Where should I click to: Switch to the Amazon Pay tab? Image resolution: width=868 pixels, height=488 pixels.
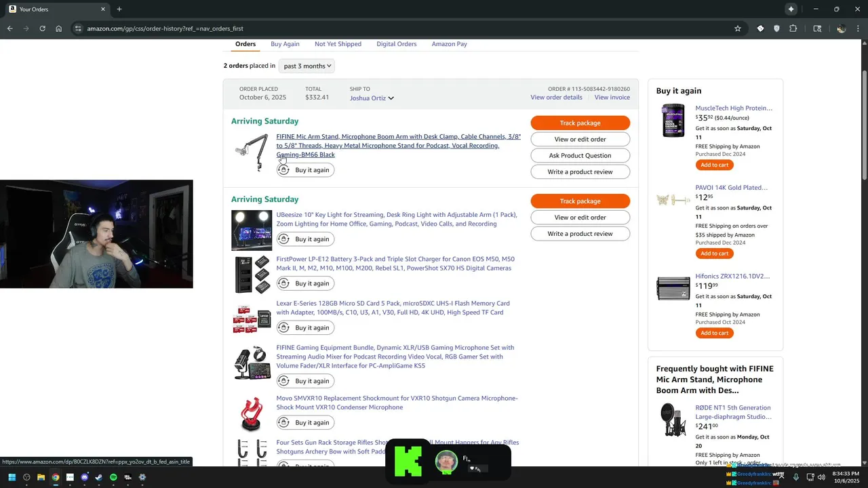[x=449, y=44]
